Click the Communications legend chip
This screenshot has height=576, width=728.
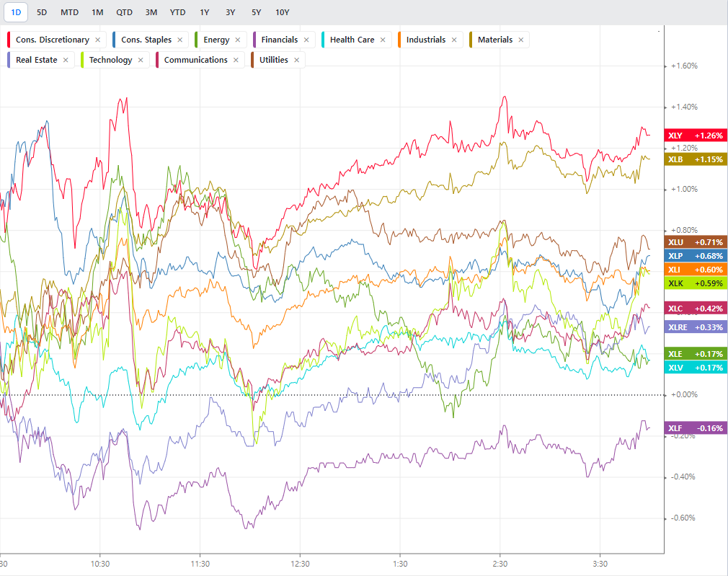tap(195, 61)
